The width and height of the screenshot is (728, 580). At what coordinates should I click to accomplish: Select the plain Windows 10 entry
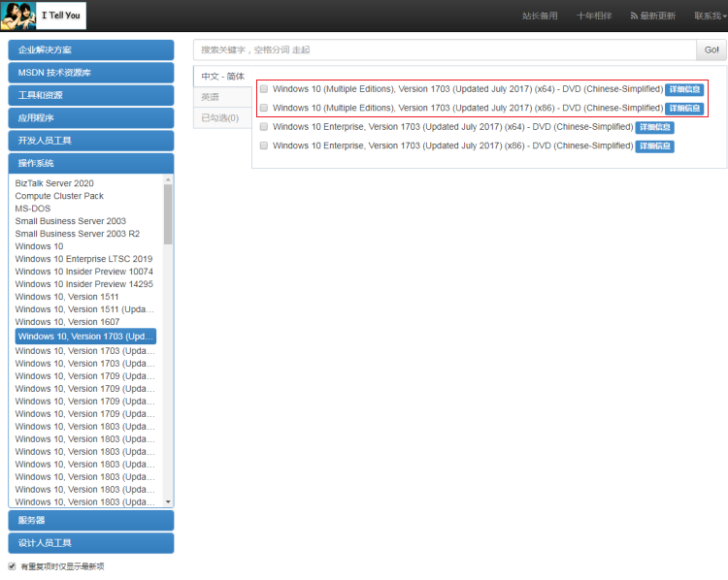pyautogui.click(x=39, y=246)
